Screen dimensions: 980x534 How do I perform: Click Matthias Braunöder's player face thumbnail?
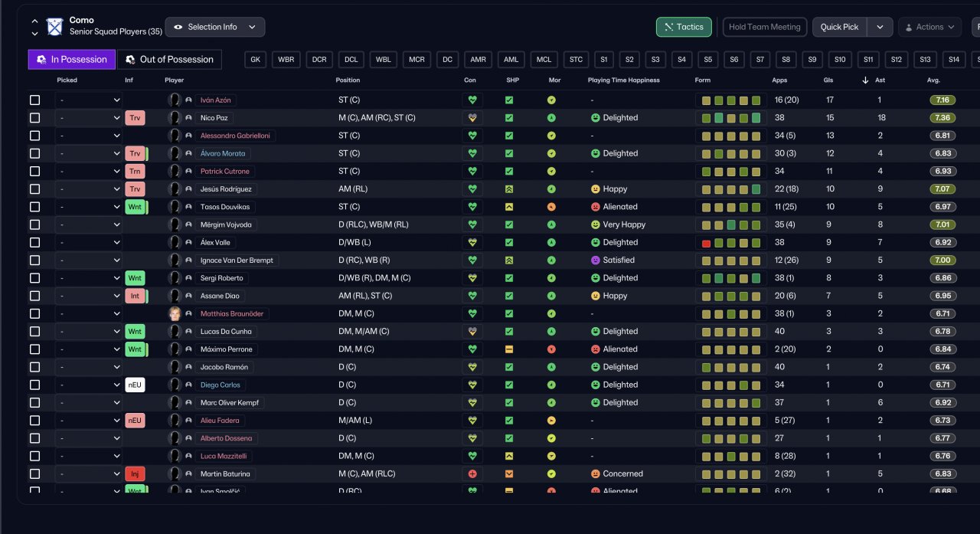(x=175, y=314)
